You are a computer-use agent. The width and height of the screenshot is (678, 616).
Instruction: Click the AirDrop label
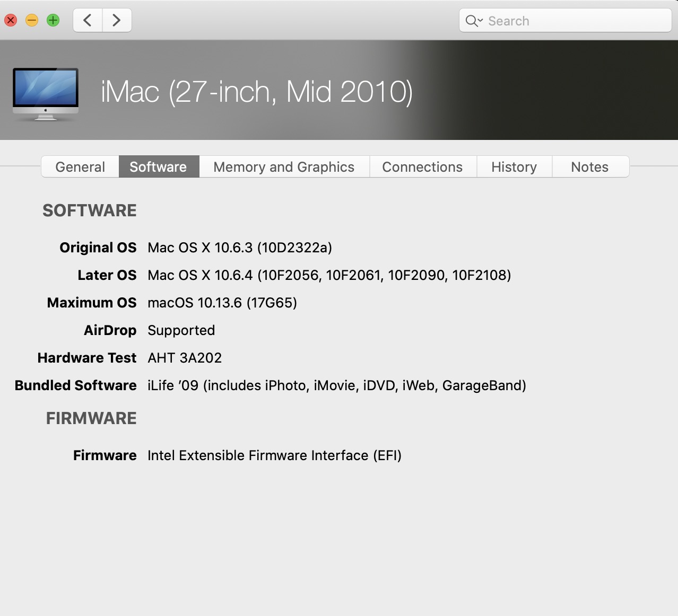point(110,330)
